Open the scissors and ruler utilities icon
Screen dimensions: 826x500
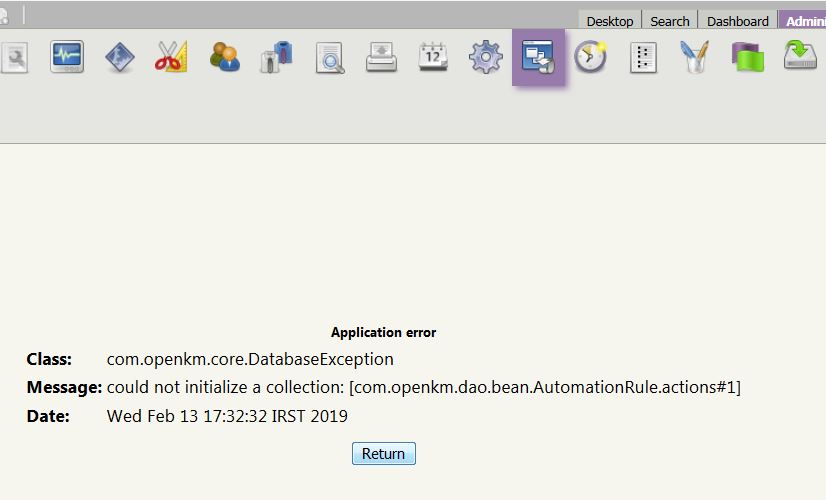171,57
